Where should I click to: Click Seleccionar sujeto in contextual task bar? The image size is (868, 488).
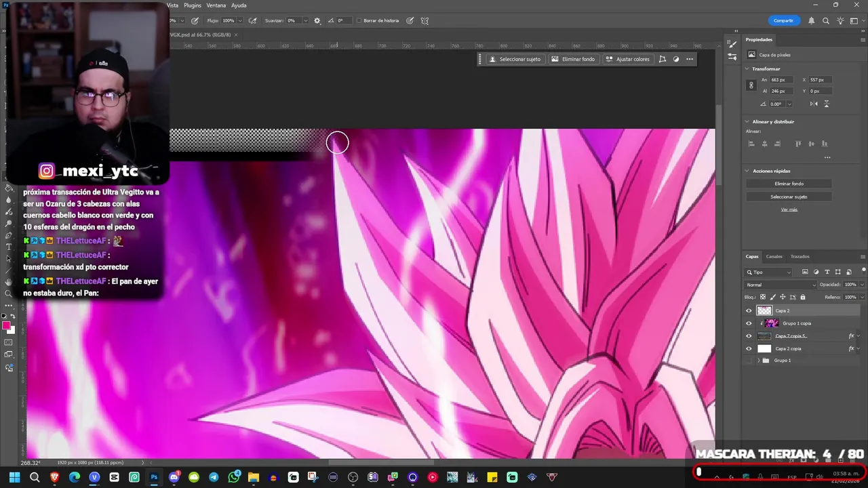[515, 59]
